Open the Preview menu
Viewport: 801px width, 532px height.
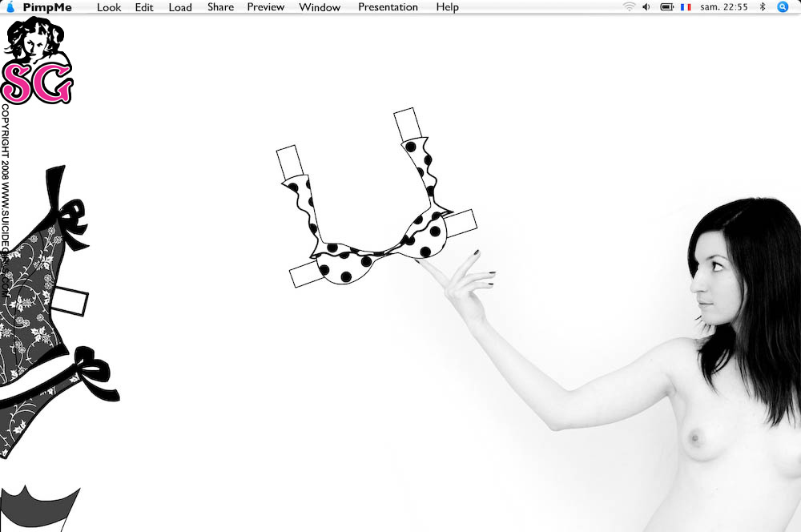266,7
